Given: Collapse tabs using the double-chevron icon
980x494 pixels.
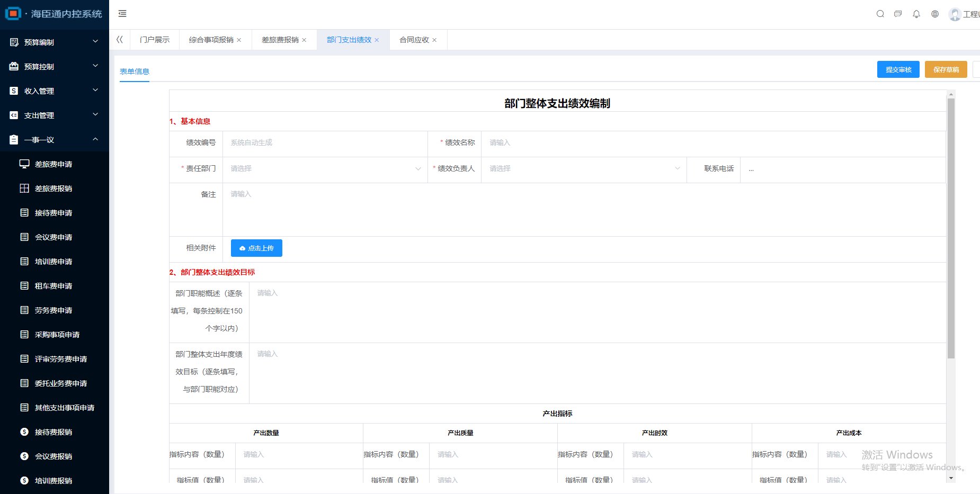Looking at the screenshot, I should pyautogui.click(x=120, y=39).
